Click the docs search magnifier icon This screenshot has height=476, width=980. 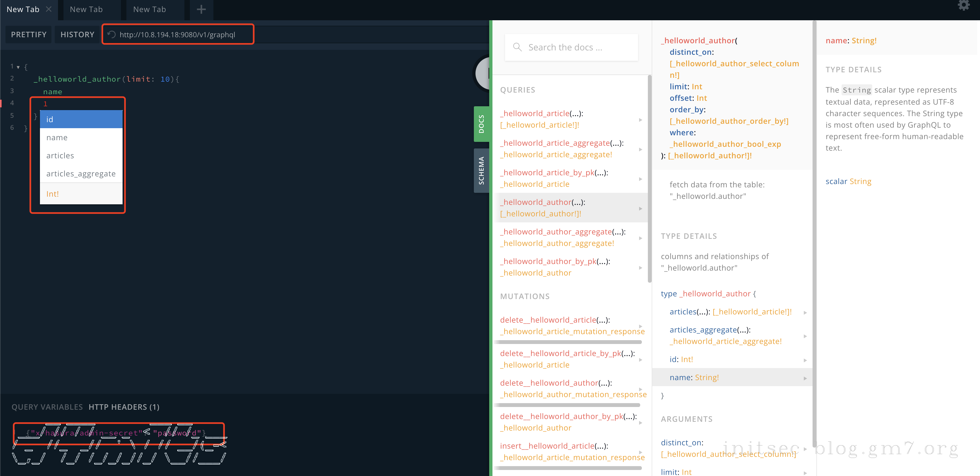tap(517, 47)
